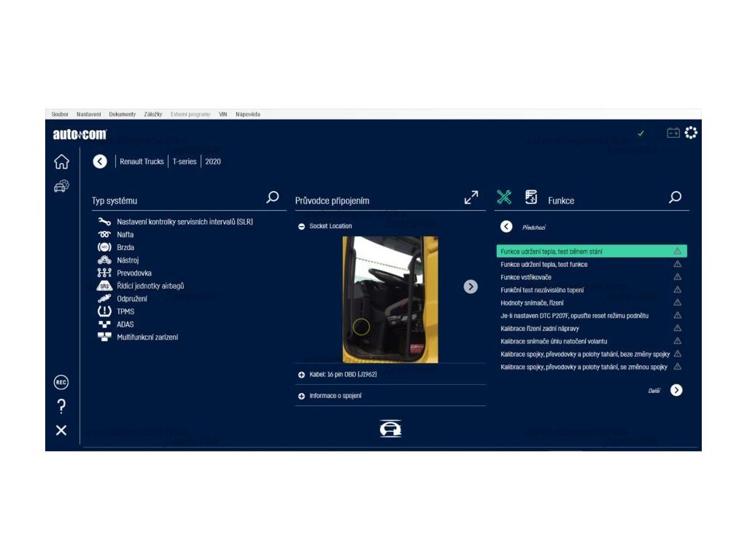Image resolution: width=747 pixels, height=560 pixels.
Task: Select the Nafta system type
Action: [125, 234]
